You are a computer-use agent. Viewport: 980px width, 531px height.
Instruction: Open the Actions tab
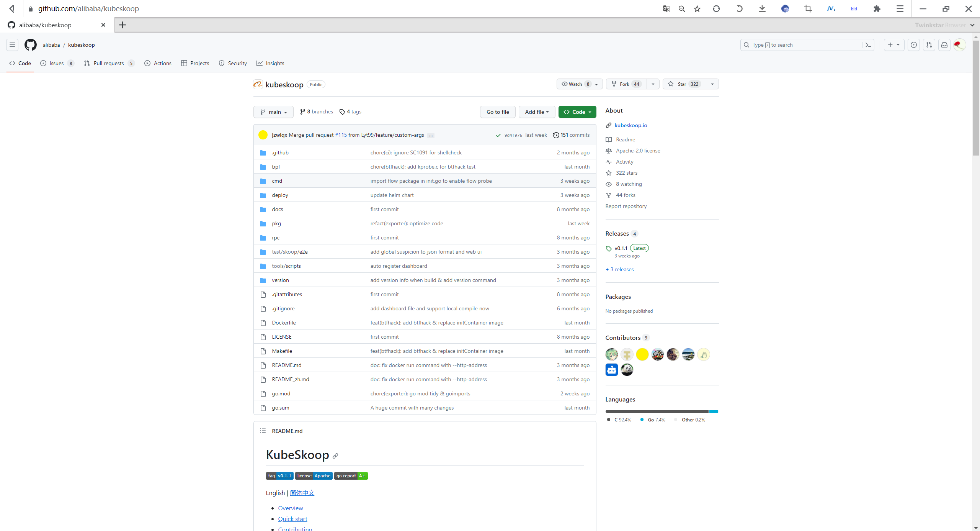coord(158,63)
